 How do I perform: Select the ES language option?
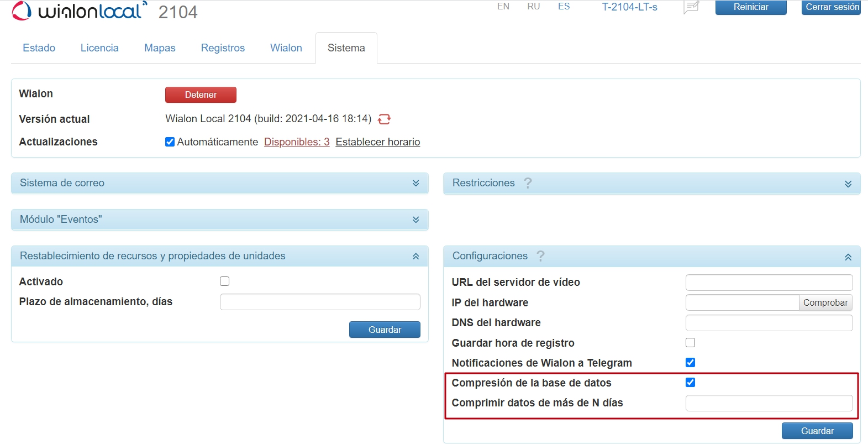pyautogui.click(x=564, y=7)
